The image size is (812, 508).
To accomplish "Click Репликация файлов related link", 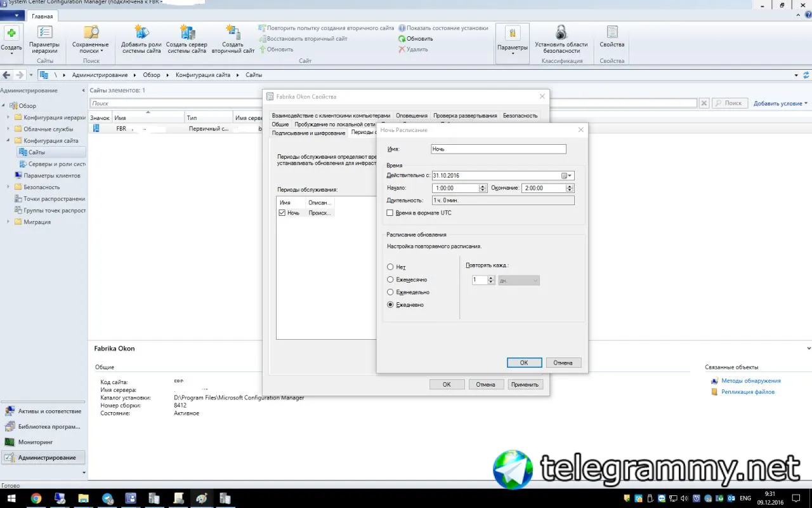I will pyautogui.click(x=748, y=392).
